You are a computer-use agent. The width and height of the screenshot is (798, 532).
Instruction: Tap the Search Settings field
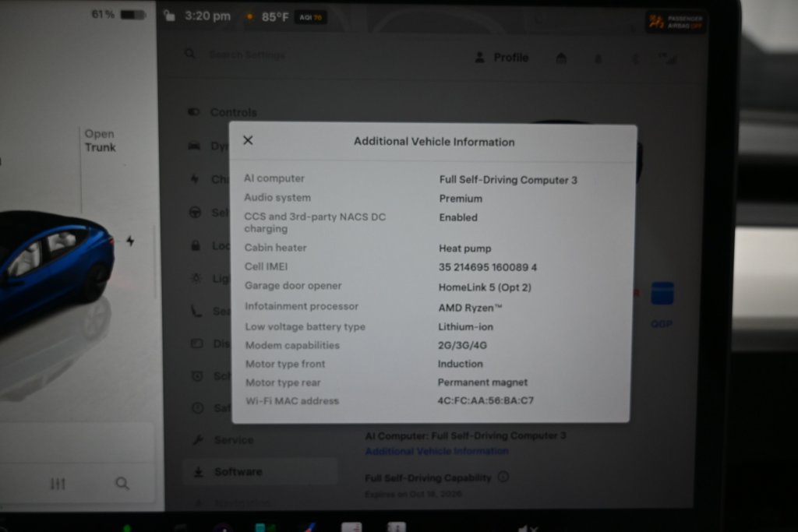click(x=247, y=55)
